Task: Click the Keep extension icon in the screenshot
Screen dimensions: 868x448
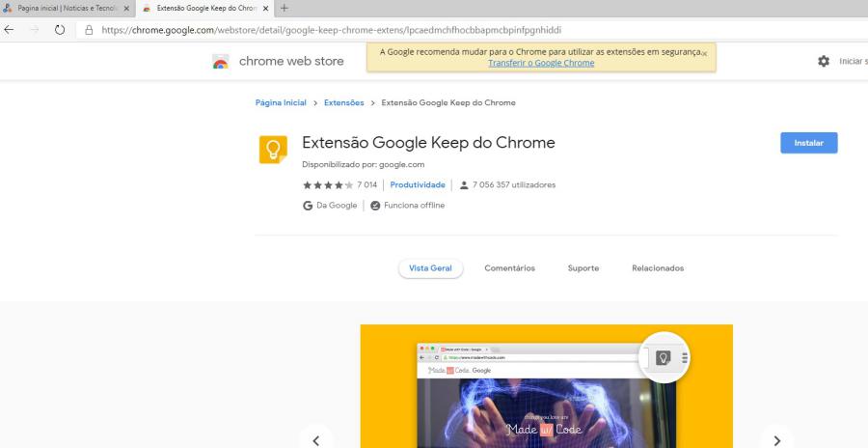Action: pyautogui.click(x=664, y=358)
